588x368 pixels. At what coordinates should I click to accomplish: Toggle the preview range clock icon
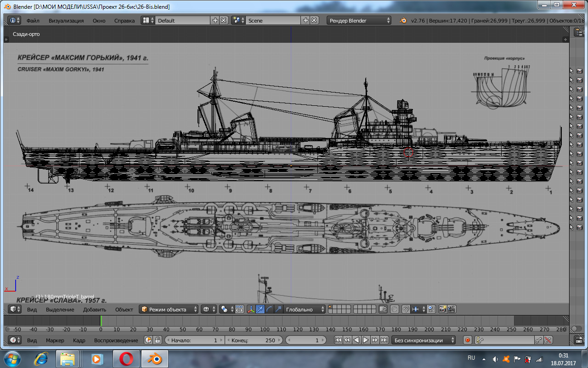coord(148,340)
